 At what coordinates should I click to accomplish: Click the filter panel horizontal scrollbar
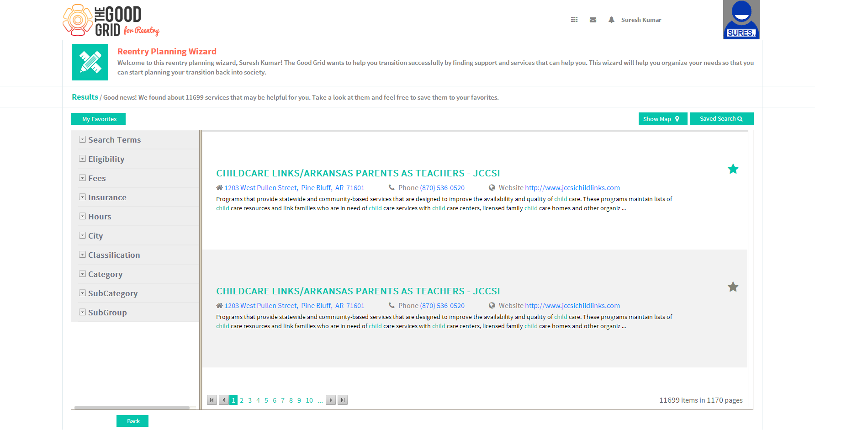click(132, 408)
